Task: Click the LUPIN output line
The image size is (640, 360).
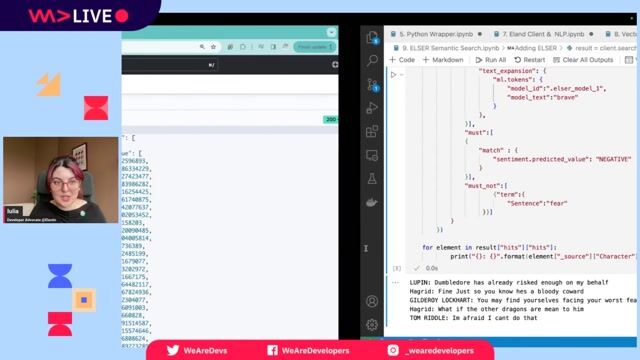Action: coord(509,282)
